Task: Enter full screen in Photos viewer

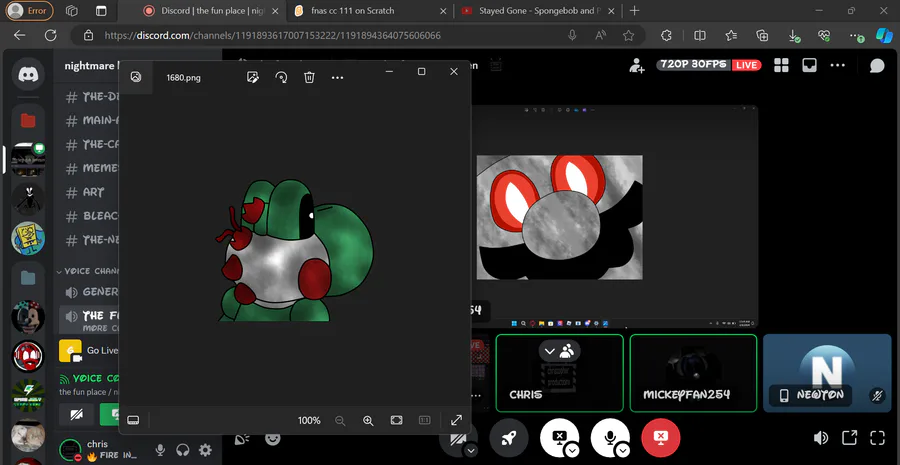Action: click(x=457, y=420)
